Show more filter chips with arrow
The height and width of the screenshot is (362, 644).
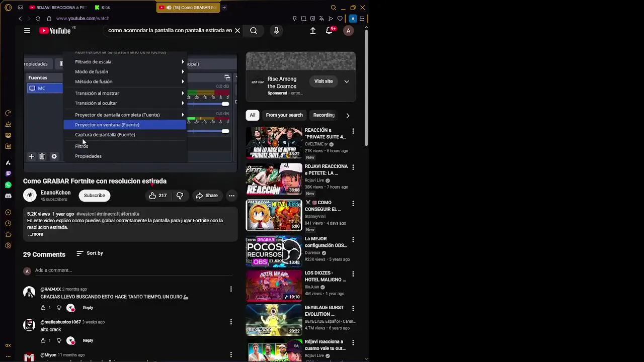point(348,115)
